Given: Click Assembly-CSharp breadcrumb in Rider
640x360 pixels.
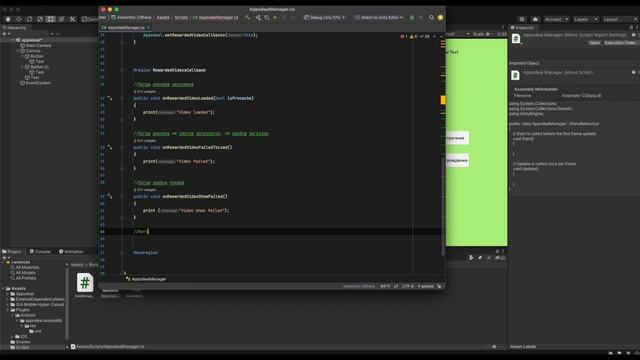Looking at the screenshot, I should pyautogui.click(x=131, y=18).
